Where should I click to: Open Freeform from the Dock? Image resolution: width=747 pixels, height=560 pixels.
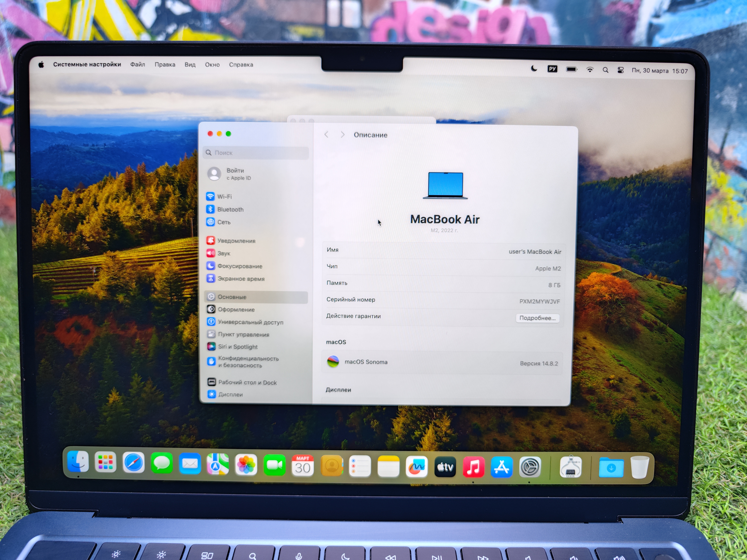416,467
